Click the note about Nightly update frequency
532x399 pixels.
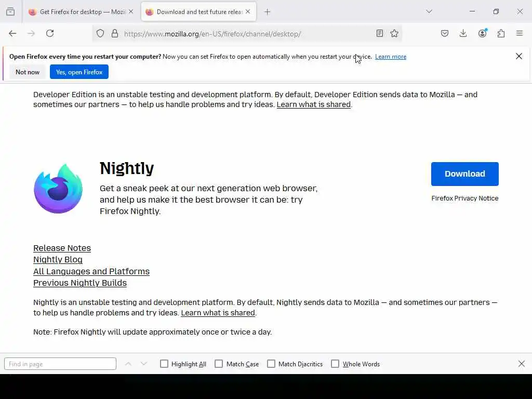[x=153, y=332]
